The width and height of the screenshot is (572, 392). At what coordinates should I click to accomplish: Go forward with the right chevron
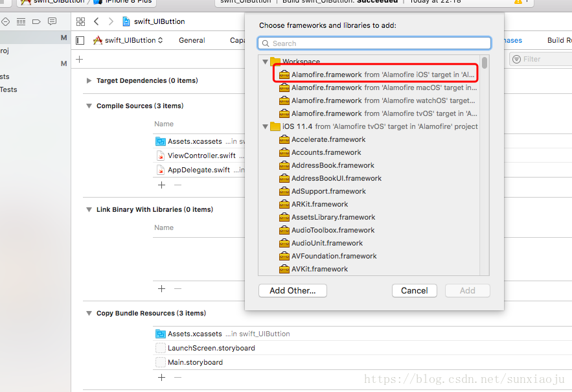111,21
